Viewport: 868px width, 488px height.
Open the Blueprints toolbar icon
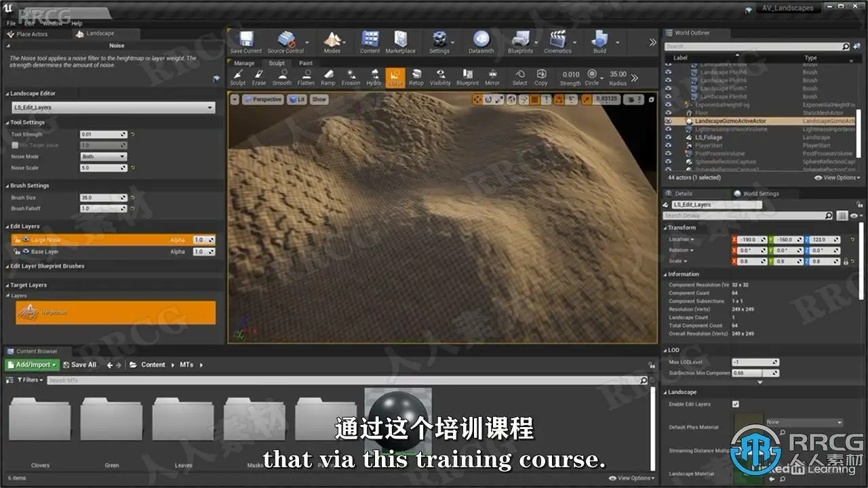(x=520, y=41)
